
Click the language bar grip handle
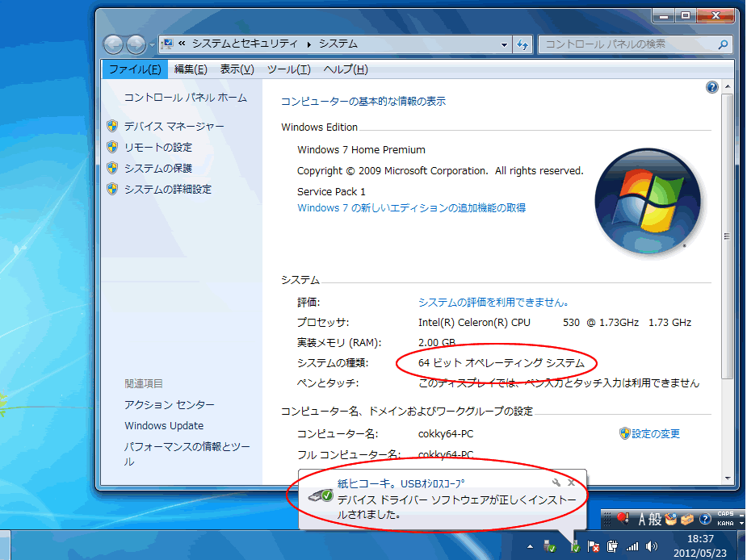pos(606,519)
